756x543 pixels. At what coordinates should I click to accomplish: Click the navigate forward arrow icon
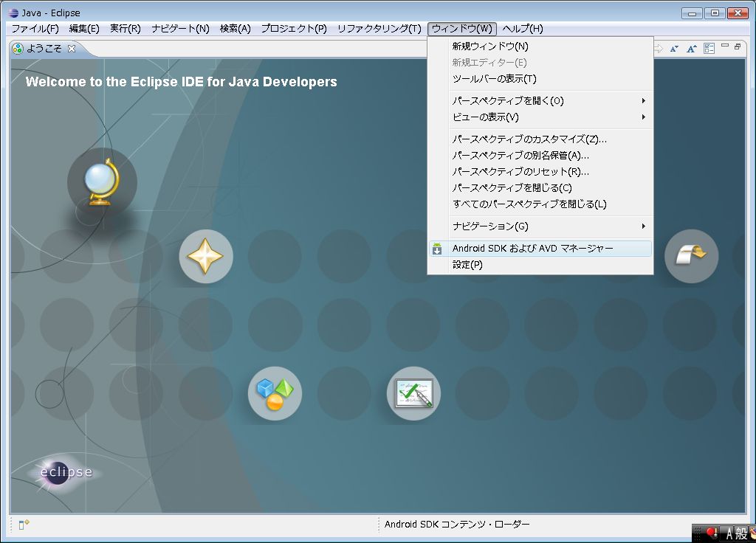(658, 48)
